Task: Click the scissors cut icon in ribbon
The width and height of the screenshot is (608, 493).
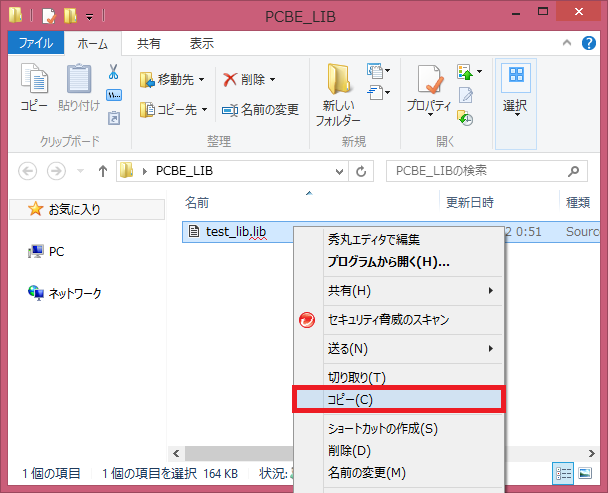Action: pyautogui.click(x=113, y=73)
